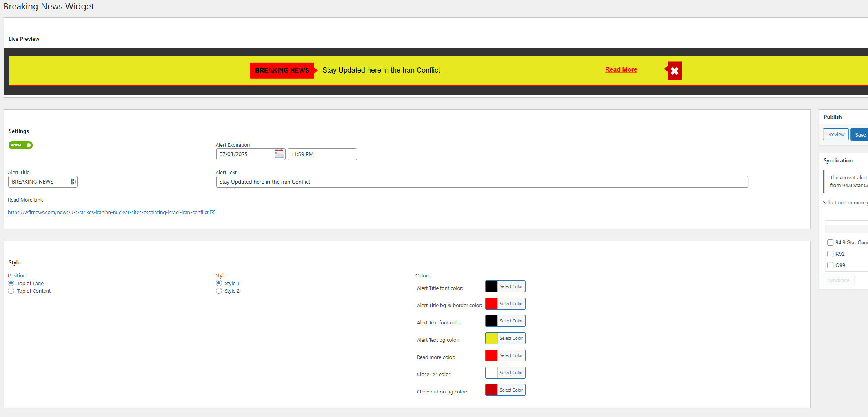Choose the Style 2 radio option
The width and height of the screenshot is (868, 417).
219,291
